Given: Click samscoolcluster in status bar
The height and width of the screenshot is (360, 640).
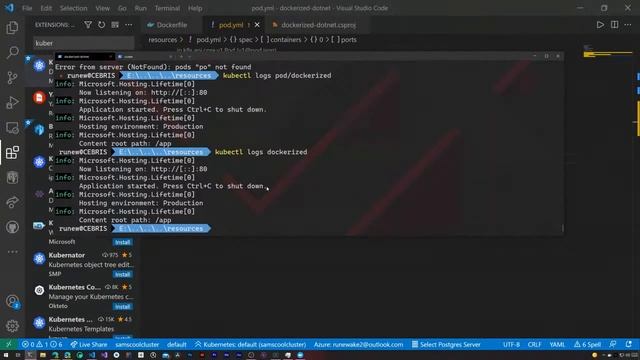Looking at the screenshot, I should (137, 344).
